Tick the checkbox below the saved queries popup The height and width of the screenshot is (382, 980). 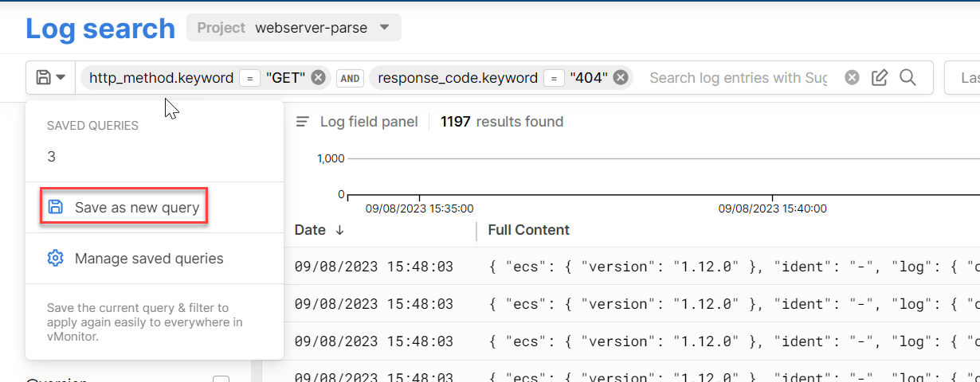(221, 380)
